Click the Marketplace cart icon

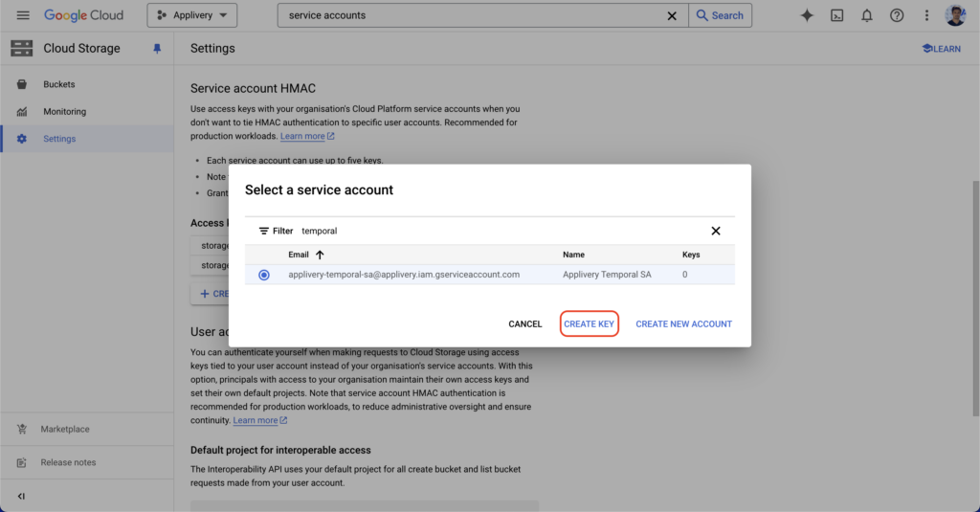coord(22,429)
